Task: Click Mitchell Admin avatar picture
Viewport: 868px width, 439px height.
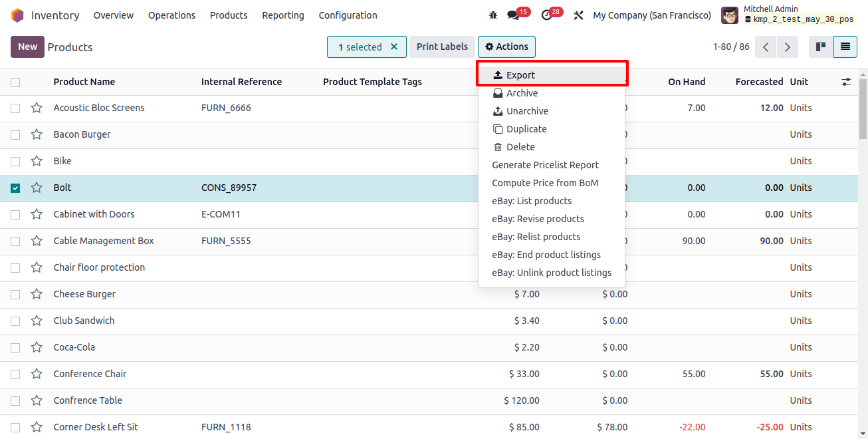Action: (730, 15)
